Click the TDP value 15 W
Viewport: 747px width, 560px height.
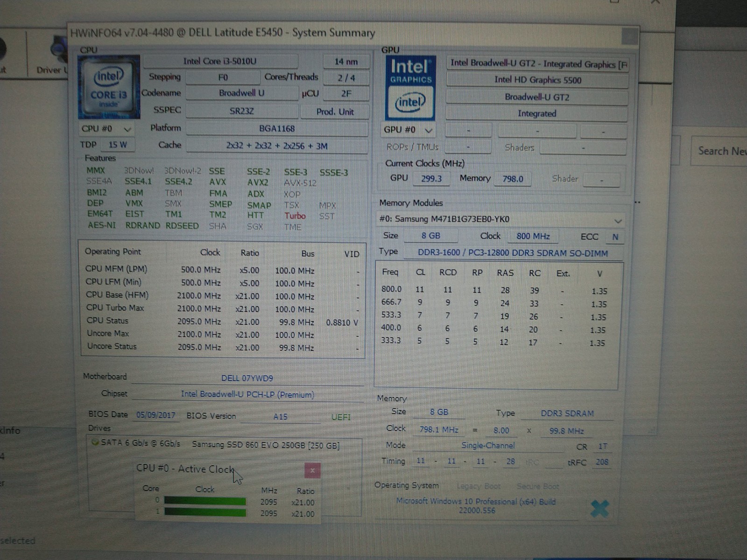pyautogui.click(x=118, y=145)
